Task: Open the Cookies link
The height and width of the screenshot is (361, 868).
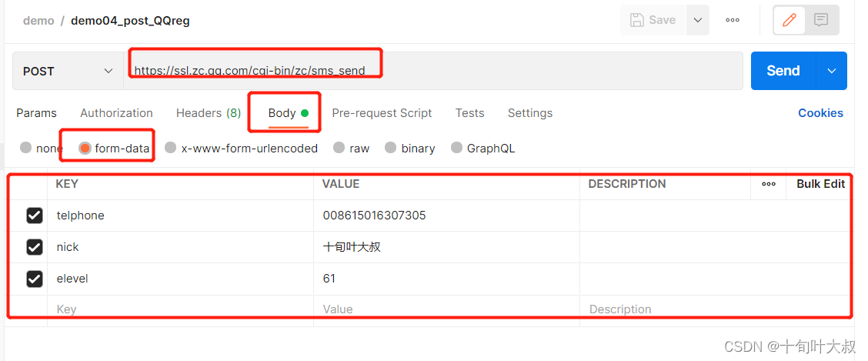Action: point(820,113)
